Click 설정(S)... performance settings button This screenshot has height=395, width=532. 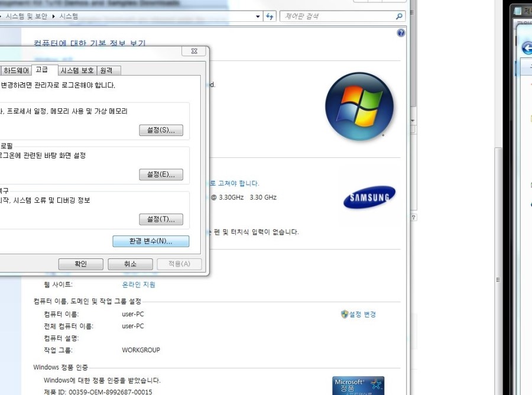point(161,130)
